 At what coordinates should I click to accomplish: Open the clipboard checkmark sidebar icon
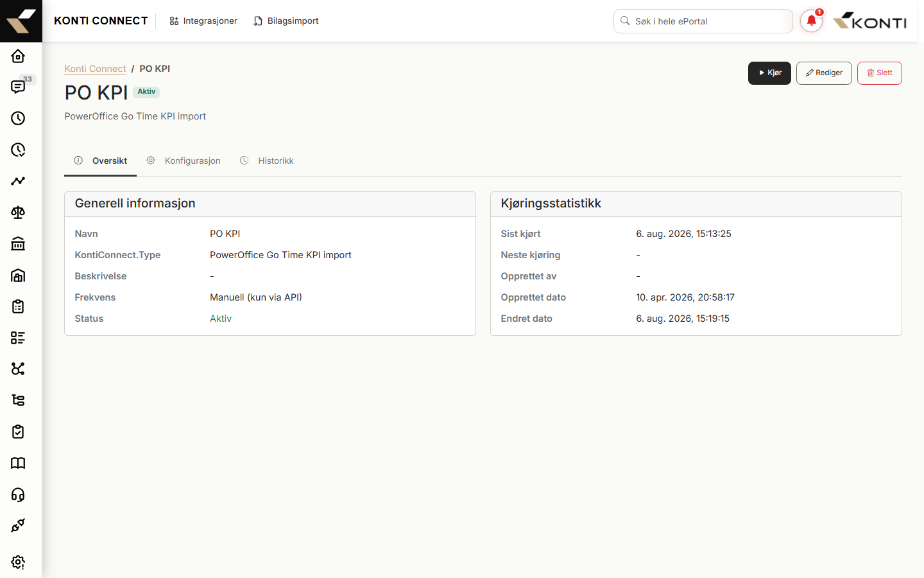click(18, 432)
